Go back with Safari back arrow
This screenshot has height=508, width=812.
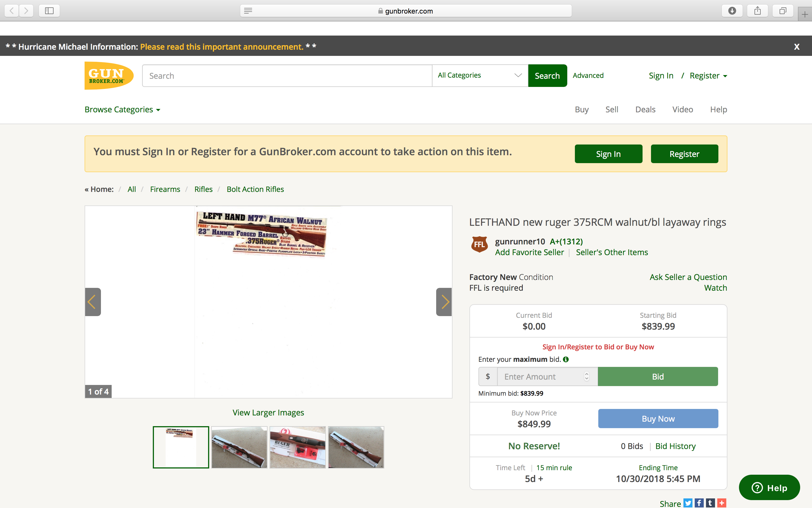pos(12,11)
